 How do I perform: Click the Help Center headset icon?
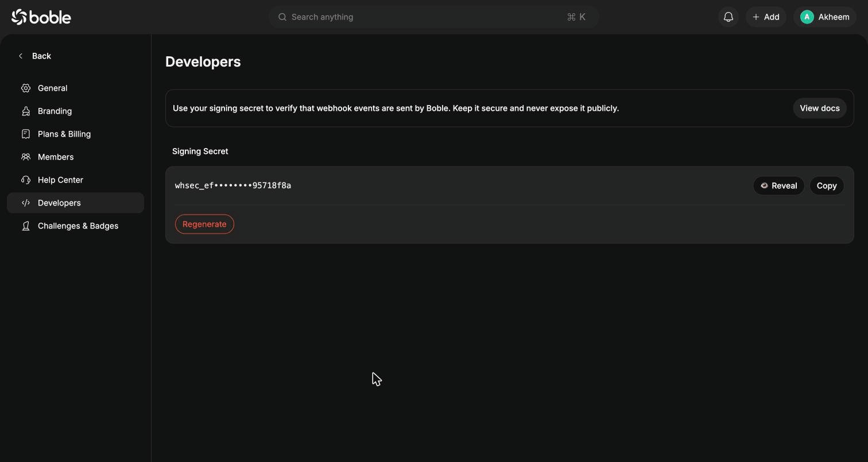(26, 180)
